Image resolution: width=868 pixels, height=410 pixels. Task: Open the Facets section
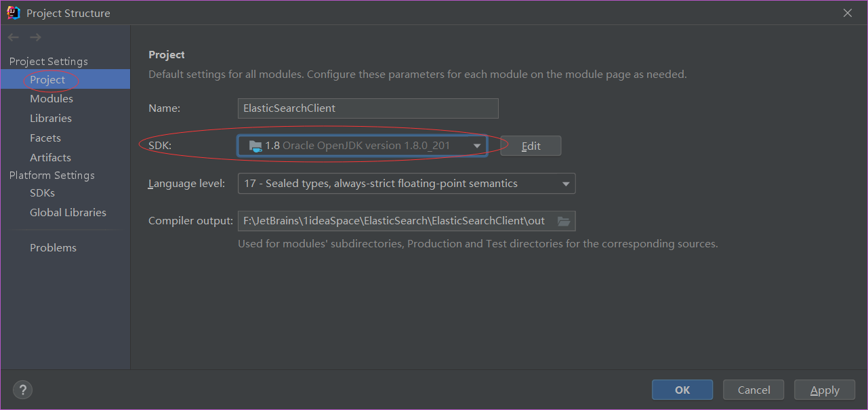click(45, 138)
